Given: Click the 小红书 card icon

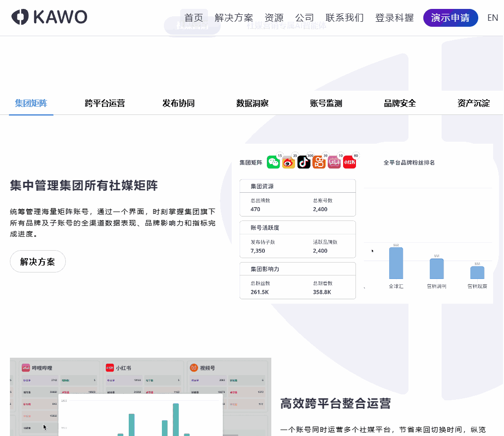Looking at the screenshot, I should [110, 368].
